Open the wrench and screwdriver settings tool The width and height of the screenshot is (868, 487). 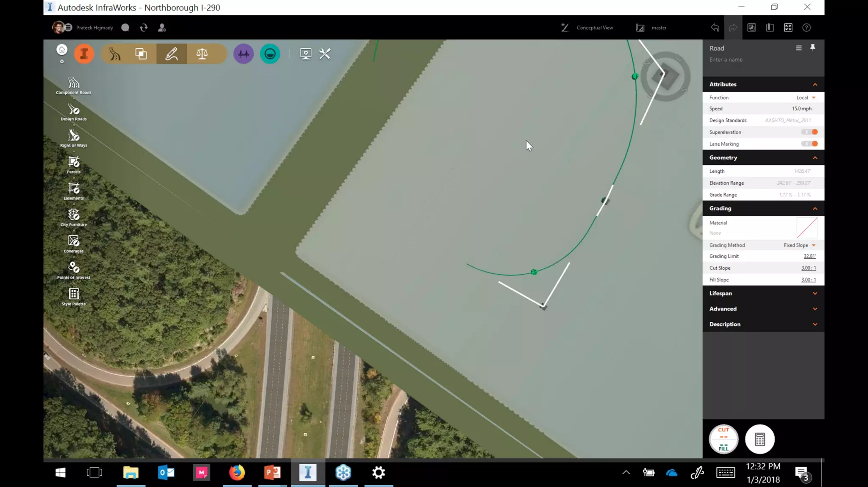[325, 54]
